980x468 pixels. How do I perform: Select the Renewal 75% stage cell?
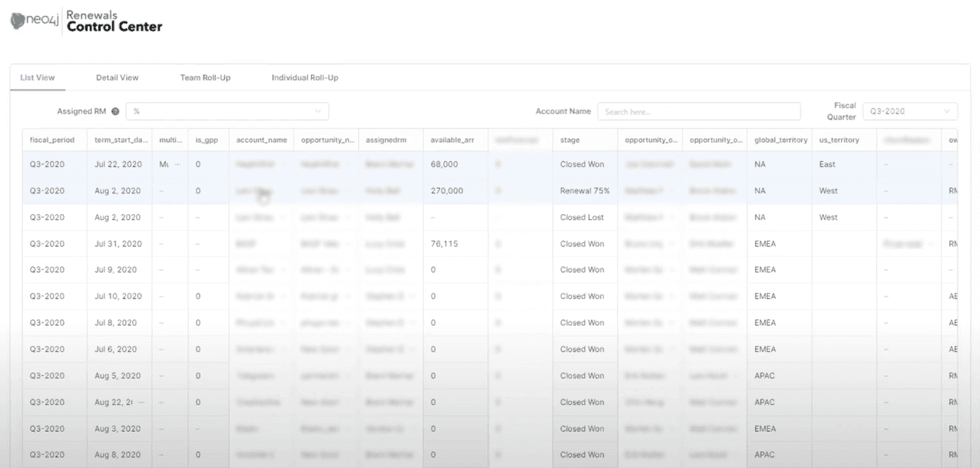pyautogui.click(x=584, y=191)
